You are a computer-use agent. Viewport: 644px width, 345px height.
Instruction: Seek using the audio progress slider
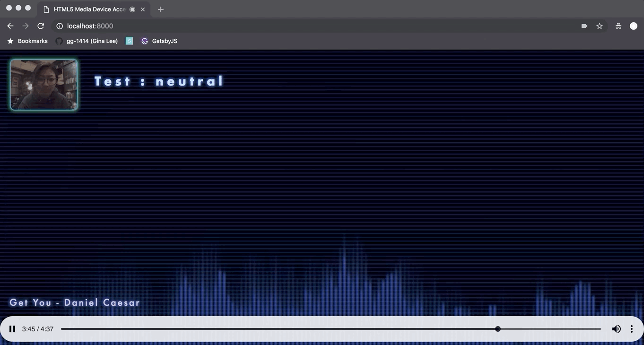tap(331, 329)
